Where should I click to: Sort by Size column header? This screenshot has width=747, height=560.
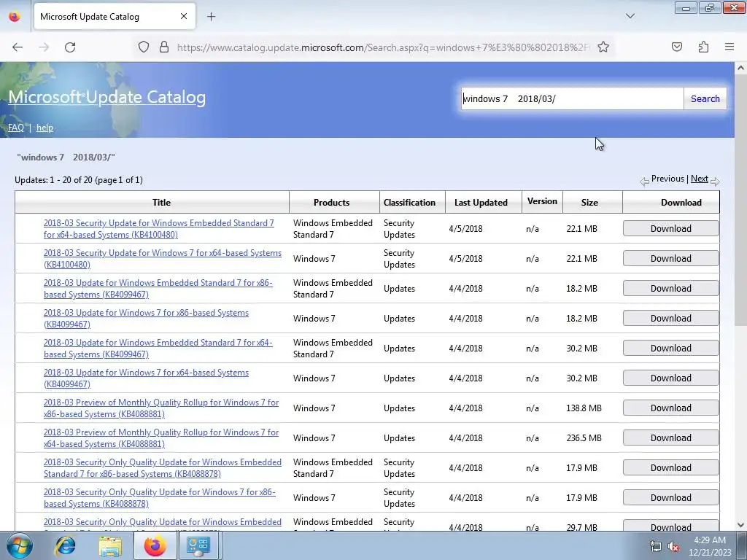click(x=589, y=203)
